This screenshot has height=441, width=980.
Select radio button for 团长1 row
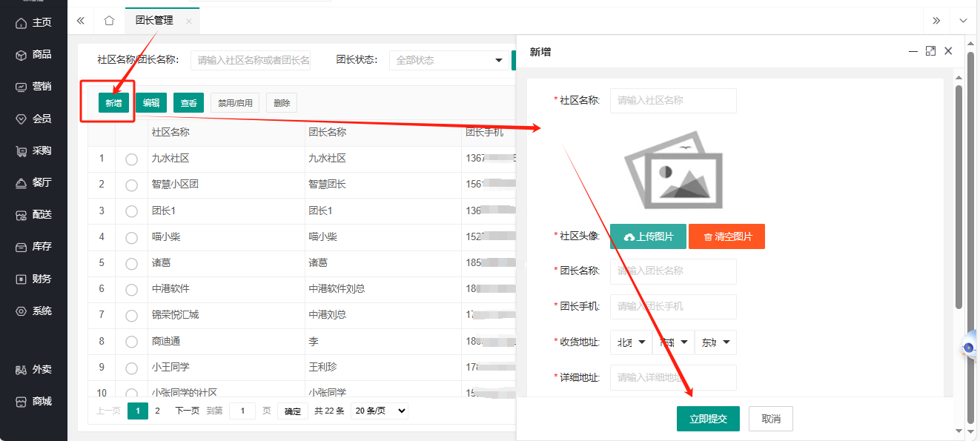(131, 211)
